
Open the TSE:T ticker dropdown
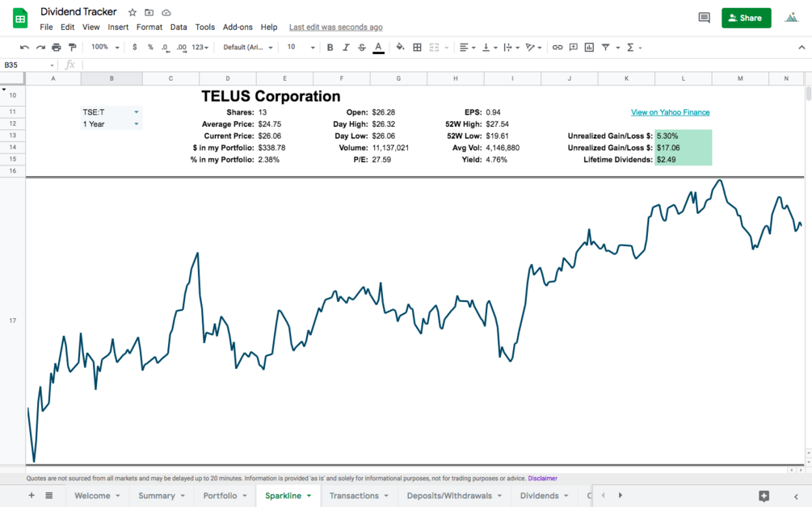click(x=111, y=112)
